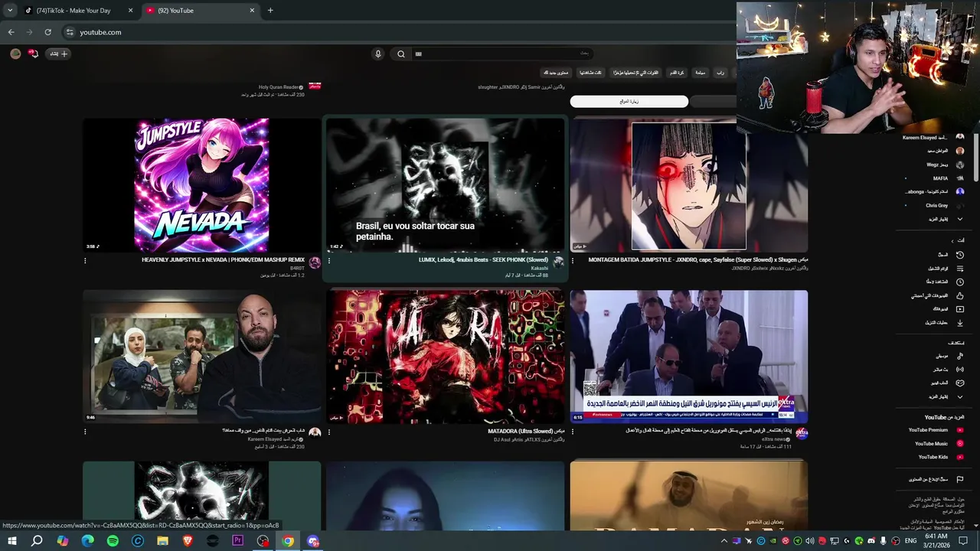Open a new browser tab
This screenshot has width=980, height=551.
[270, 11]
